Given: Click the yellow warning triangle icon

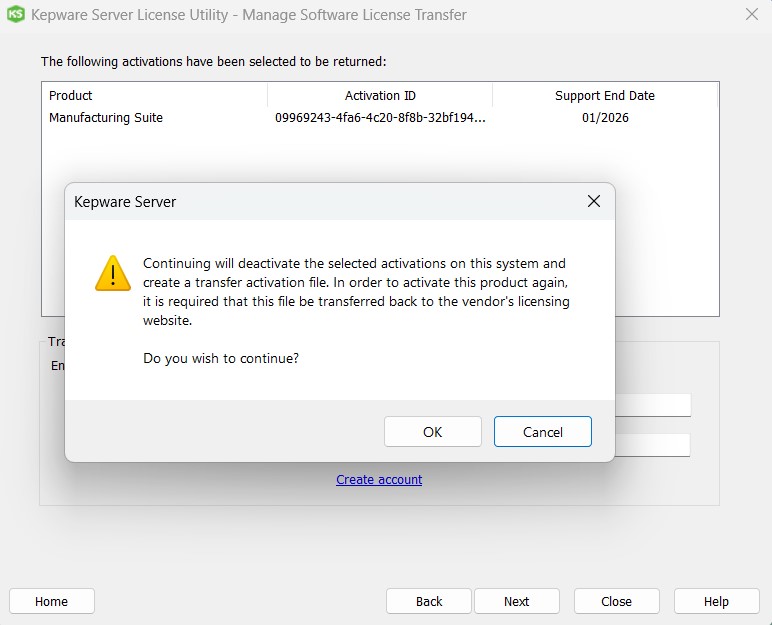Looking at the screenshot, I should click(112, 272).
